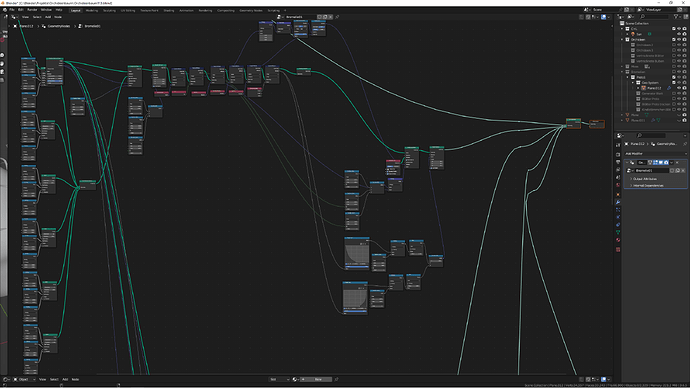Open the Edit menu
The image size is (690, 388).
(x=21, y=10)
